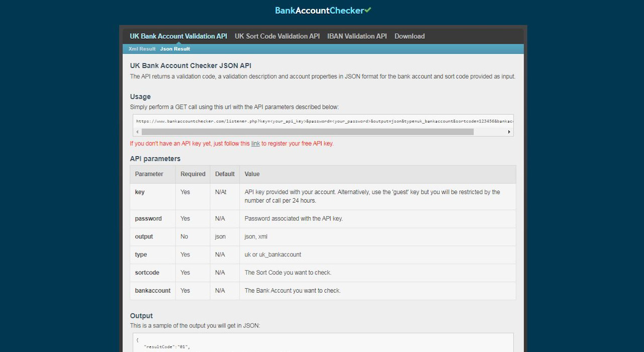Click 'Yes' in the type row
644x352 pixels.
[x=185, y=255]
